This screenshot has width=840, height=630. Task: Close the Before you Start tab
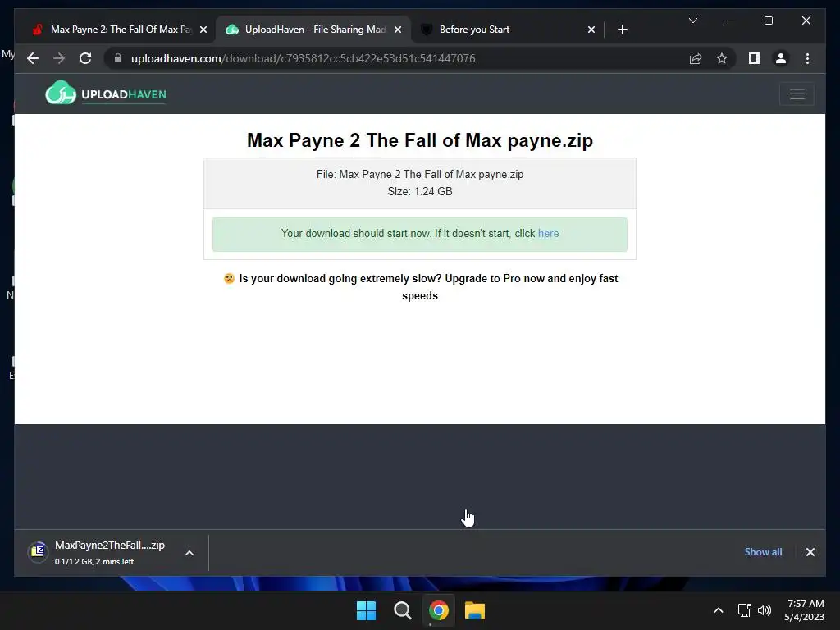[591, 30]
